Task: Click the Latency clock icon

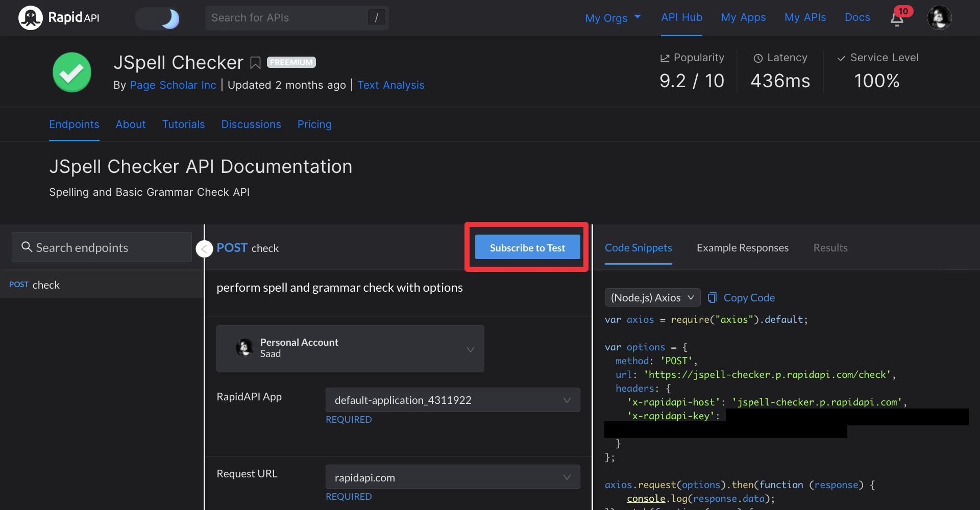Action: (x=758, y=58)
